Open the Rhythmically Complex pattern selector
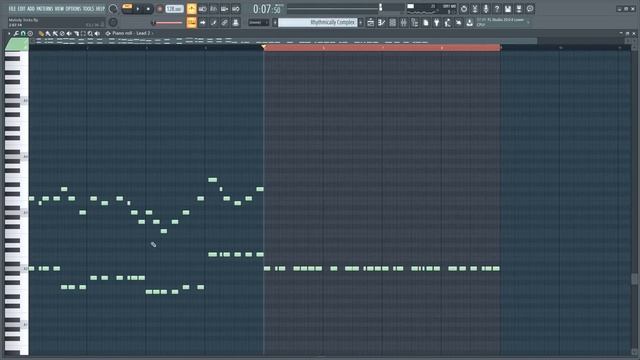 coord(318,22)
